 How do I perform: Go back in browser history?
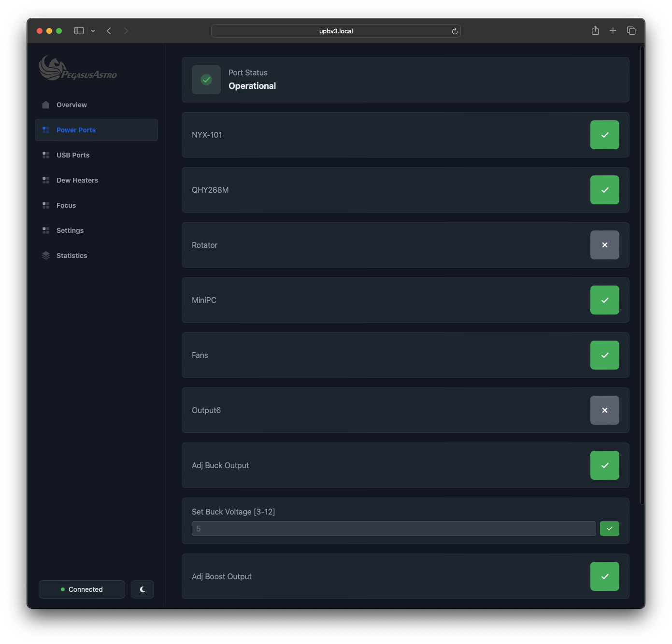point(109,31)
